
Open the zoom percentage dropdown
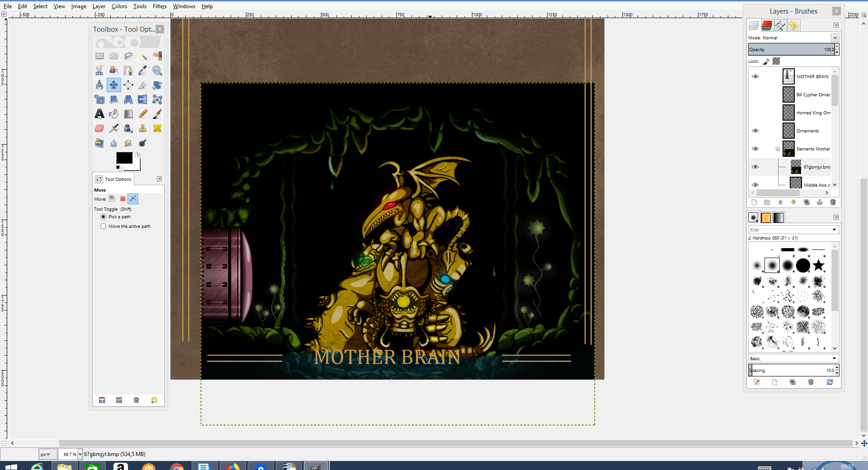coord(80,454)
